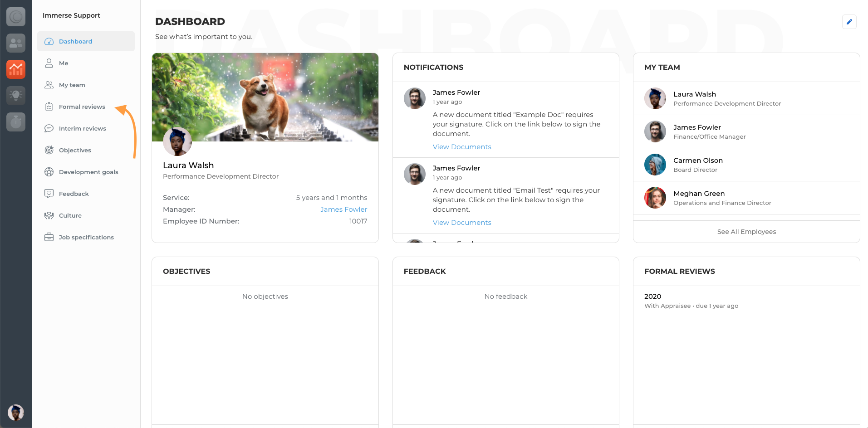Click the My team people icon

coord(49,85)
